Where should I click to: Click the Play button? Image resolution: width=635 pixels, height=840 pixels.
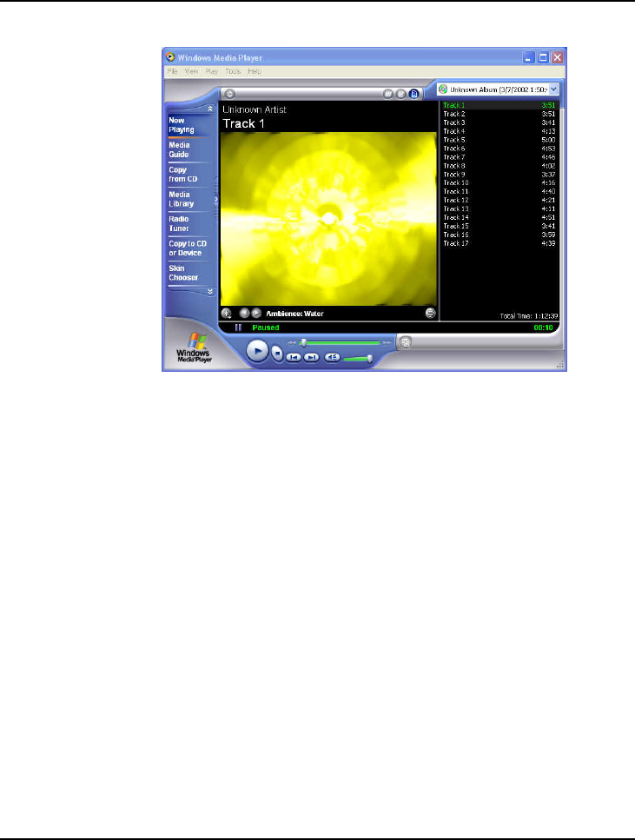[x=257, y=352]
